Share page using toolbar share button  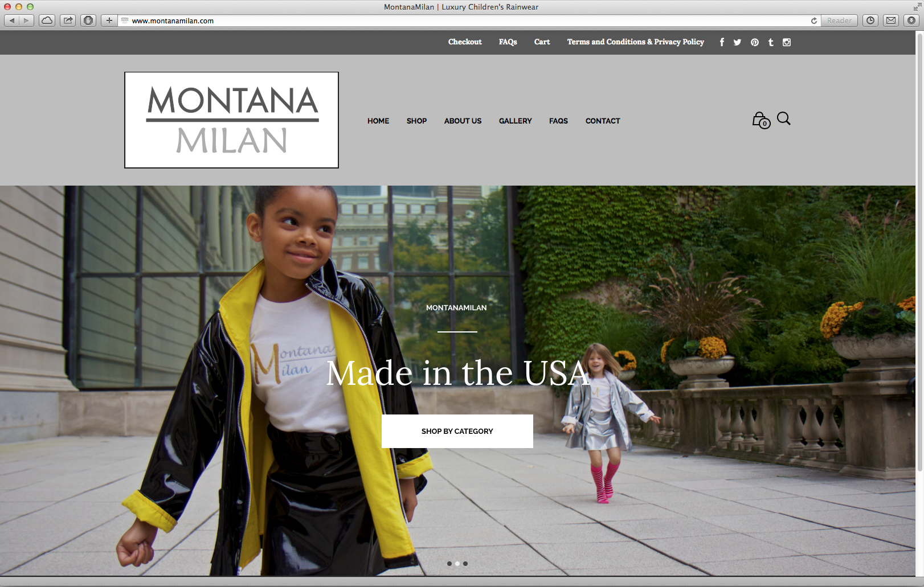point(68,20)
